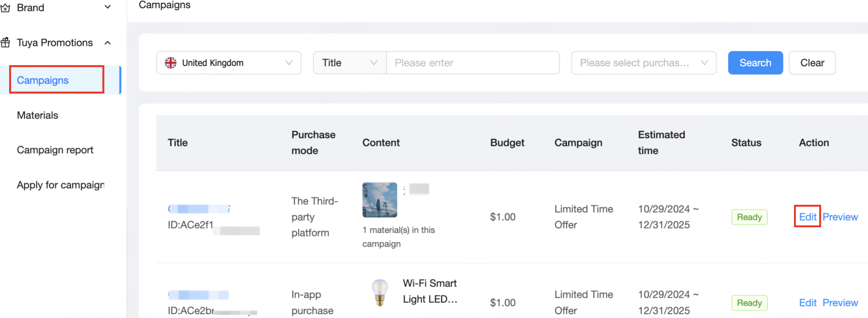Click the 'In-app purchase' mode cell

pyautogui.click(x=312, y=302)
